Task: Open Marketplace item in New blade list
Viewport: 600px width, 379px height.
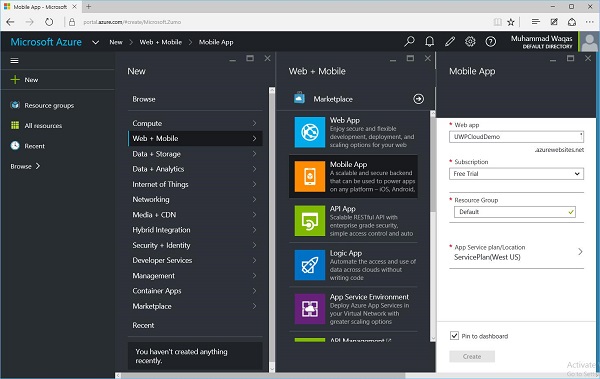Action: coord(195,306)
